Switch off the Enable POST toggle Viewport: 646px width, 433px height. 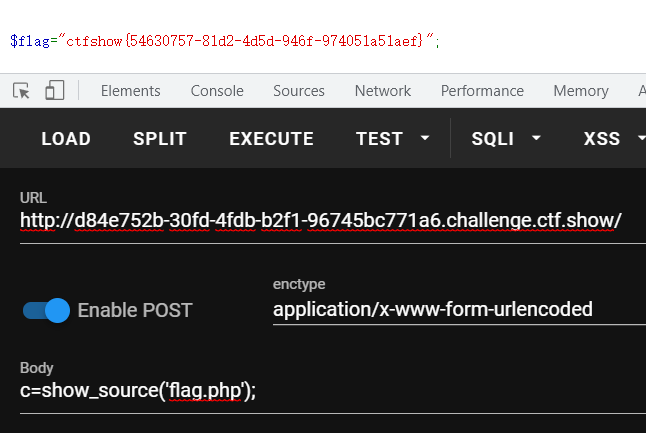47,310
